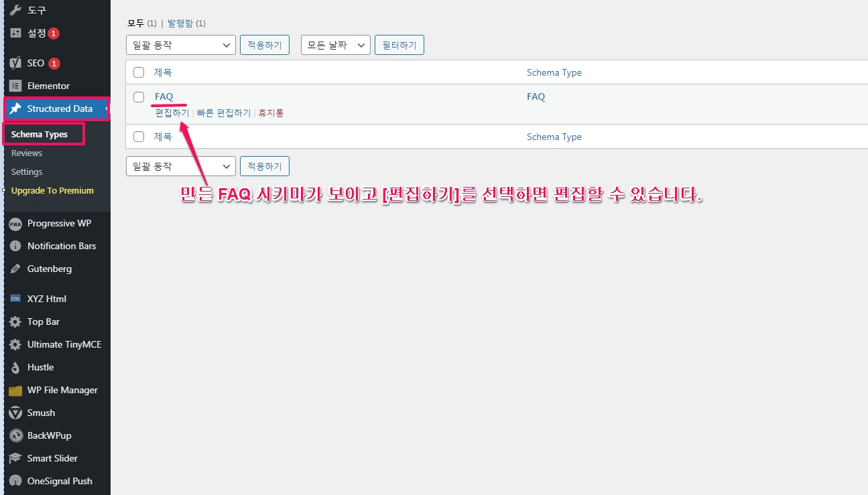The height and width of the screenshot is (495, 868).
Task: Click the Progressive WP icon
Action: point(15,224)
